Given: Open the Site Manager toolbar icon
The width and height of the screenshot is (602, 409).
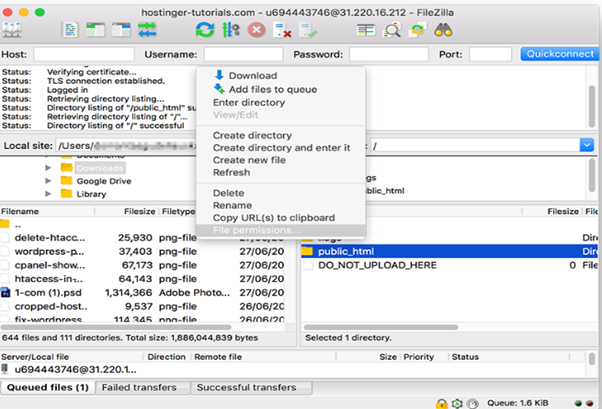Looking at the screenshot, I should [x=16, y=30].
